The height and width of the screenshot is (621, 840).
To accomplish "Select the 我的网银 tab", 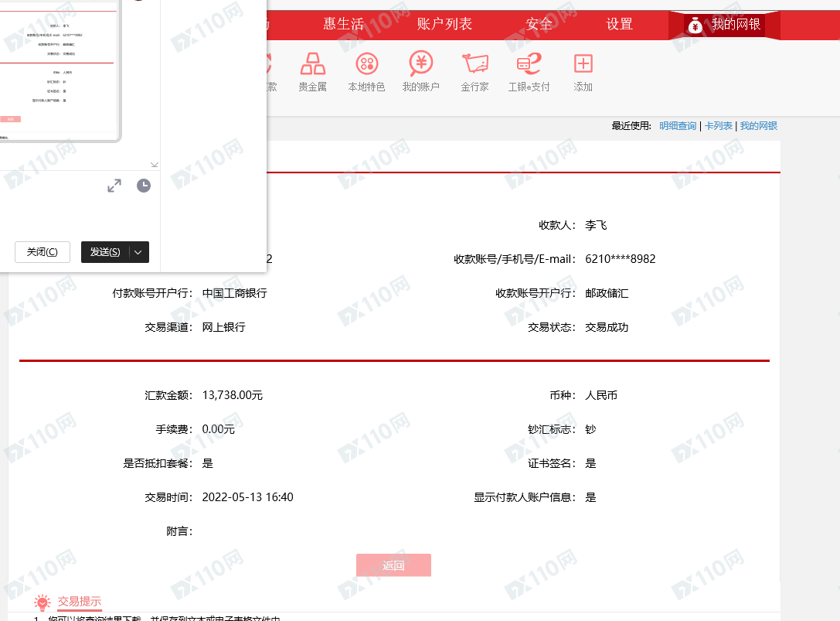I will point(725,25).
